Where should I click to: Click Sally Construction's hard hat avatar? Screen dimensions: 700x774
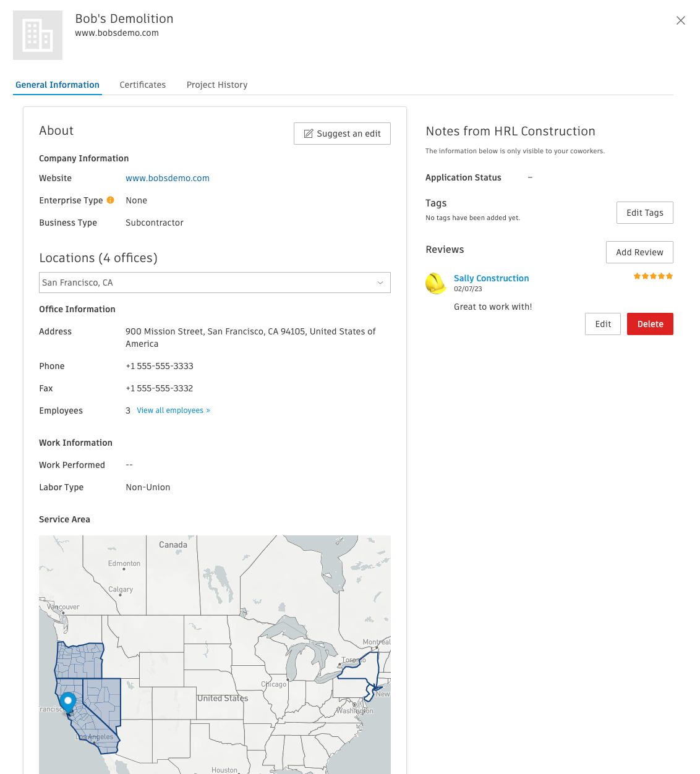click(436, 283)
